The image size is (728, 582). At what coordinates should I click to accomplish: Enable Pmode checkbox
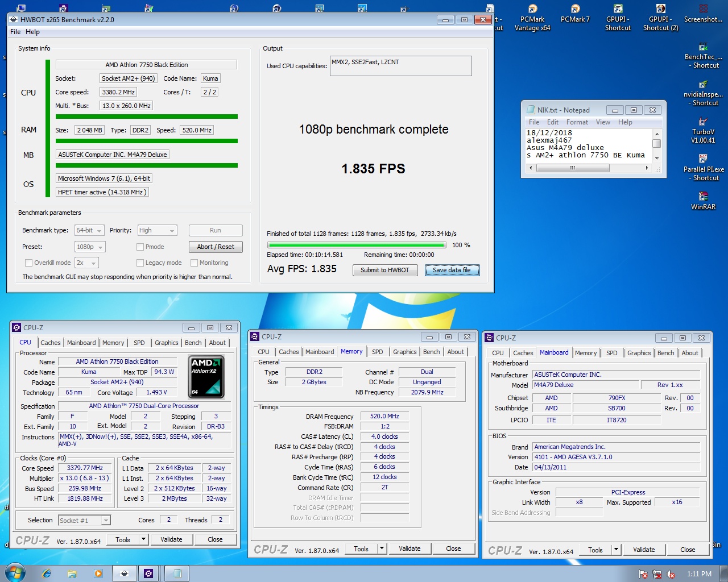click(x=140, y=247)
